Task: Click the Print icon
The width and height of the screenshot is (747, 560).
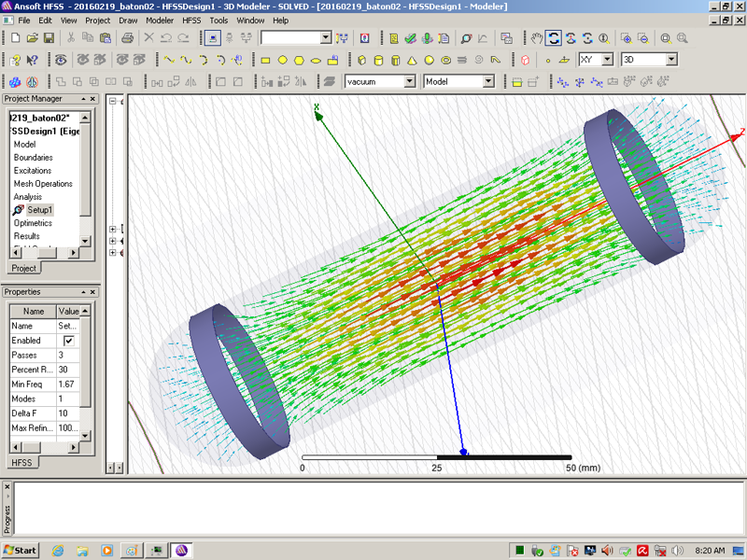Action: point(127,38)
